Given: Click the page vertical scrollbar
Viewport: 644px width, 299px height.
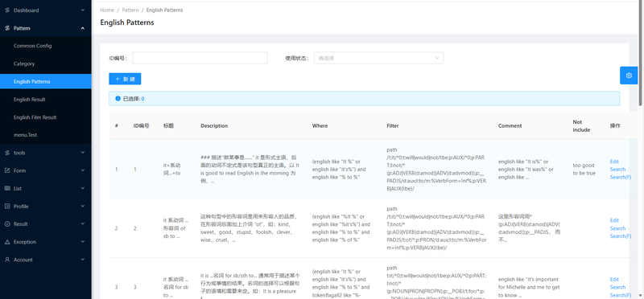Looking at the screenshot, I should pos(641,53).
